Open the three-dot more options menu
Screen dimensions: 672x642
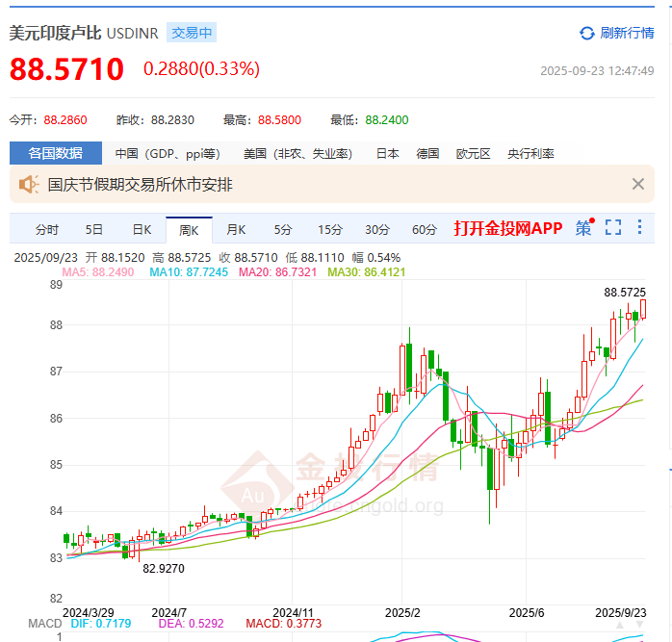[x=640, y=228]
